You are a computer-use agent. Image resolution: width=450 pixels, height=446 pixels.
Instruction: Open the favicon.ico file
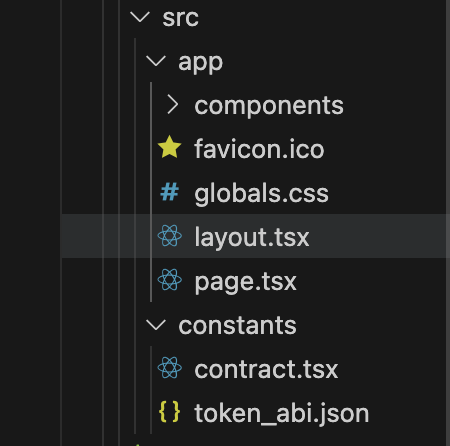coord(259,149)
